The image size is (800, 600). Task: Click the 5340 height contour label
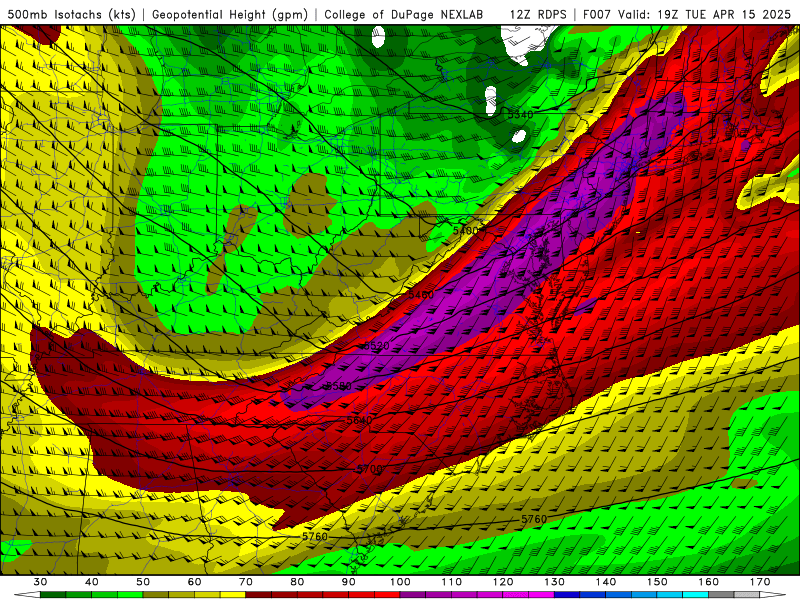pyautogui.click(x=520, y=115)
